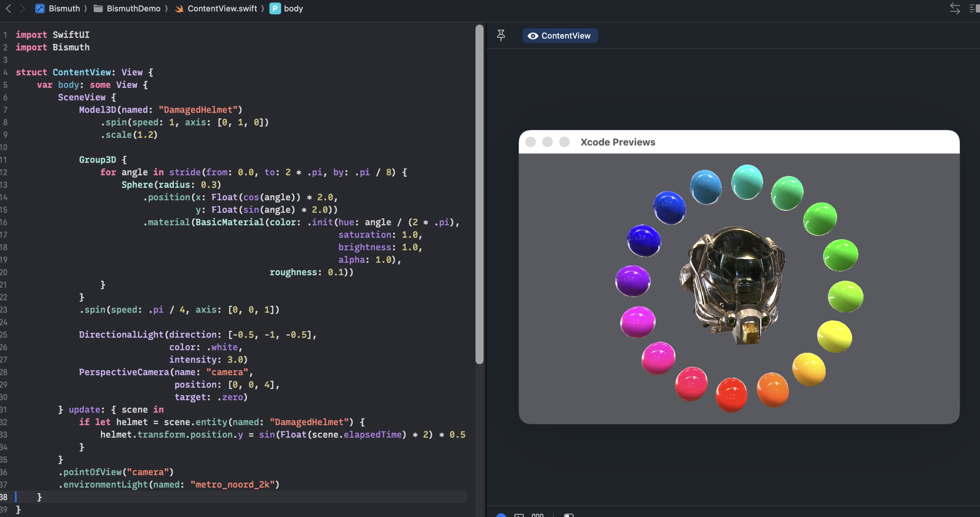Image resolution: width=980 pixels, height=517 pixels.
Task: Pin the canvas preview
Action: pos(501,35)
